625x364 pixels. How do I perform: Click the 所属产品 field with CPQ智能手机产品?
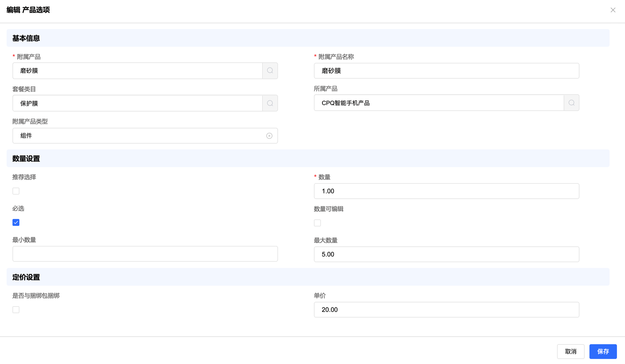[438, 103]
